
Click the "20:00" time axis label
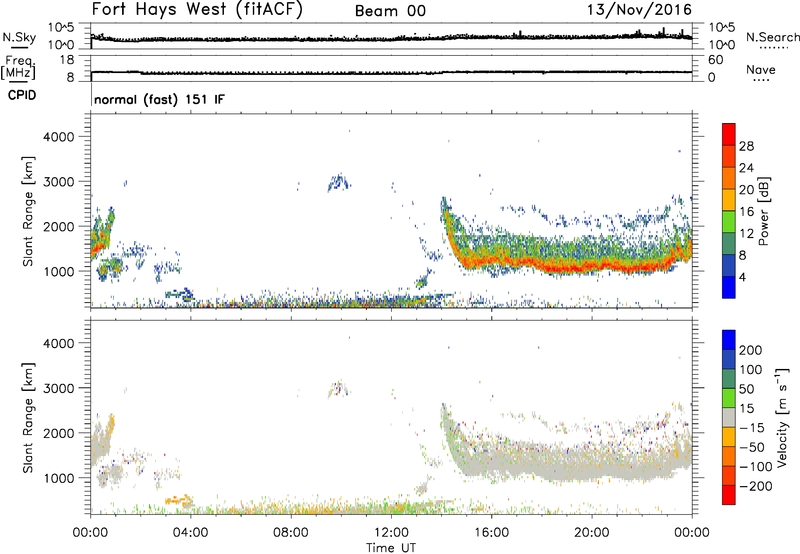pyautogui.click(x=591, y=533)
